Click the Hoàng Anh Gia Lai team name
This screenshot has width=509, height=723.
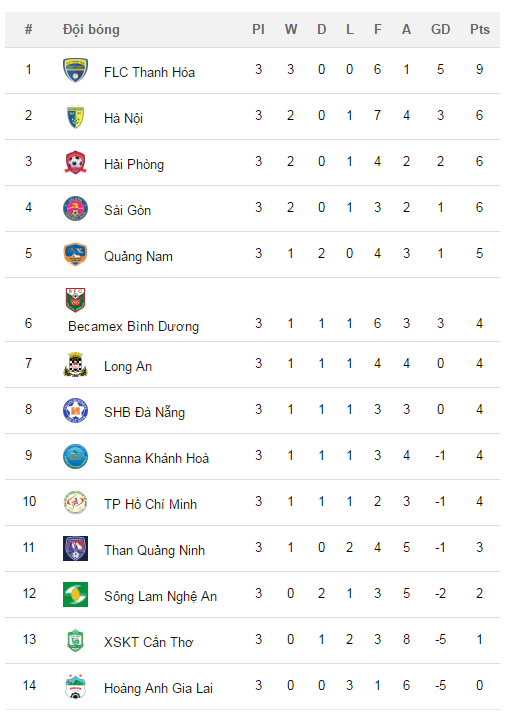[158, 688]
